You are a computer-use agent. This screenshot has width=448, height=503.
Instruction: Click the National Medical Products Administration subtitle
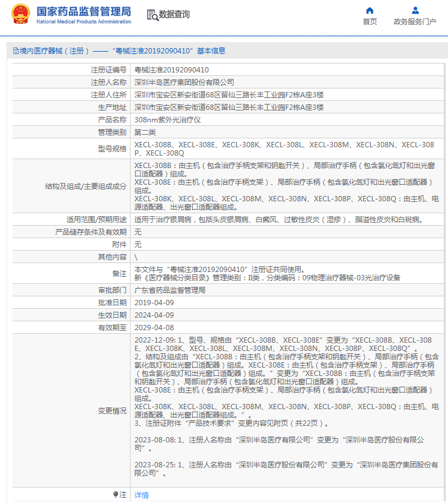tap(84, 21)
